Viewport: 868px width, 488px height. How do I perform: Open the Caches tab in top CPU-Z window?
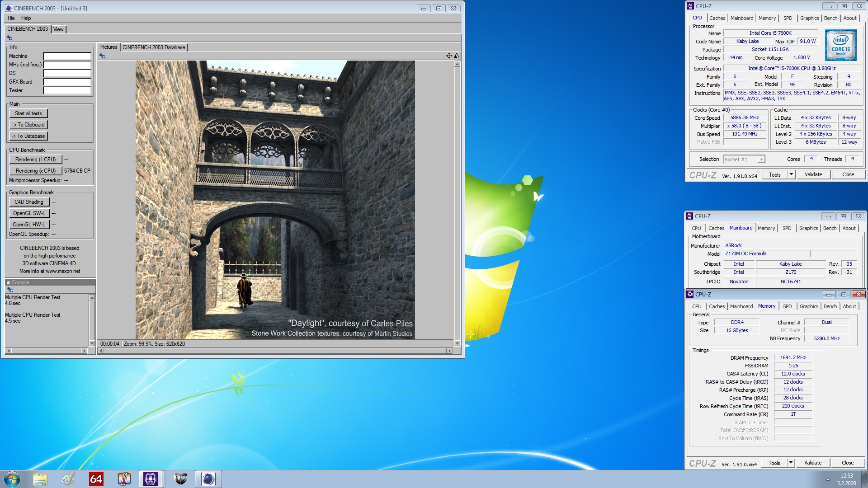point(717,18)
